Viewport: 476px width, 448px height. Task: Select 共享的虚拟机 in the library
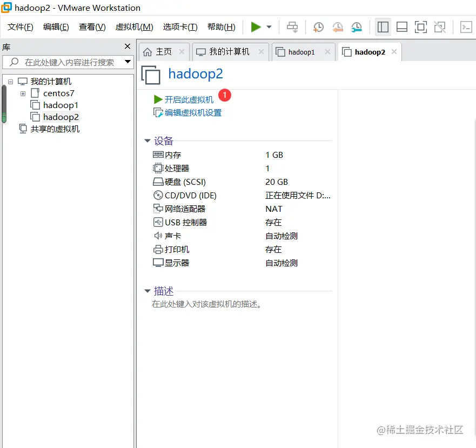click(55, 129)
